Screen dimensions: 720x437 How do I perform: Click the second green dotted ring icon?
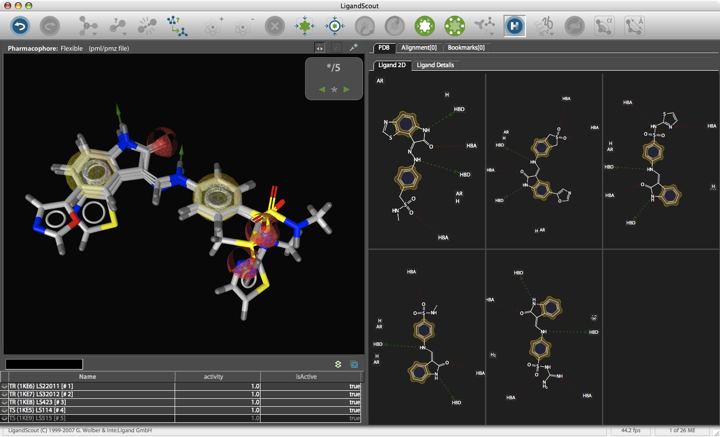click(455, 26)
